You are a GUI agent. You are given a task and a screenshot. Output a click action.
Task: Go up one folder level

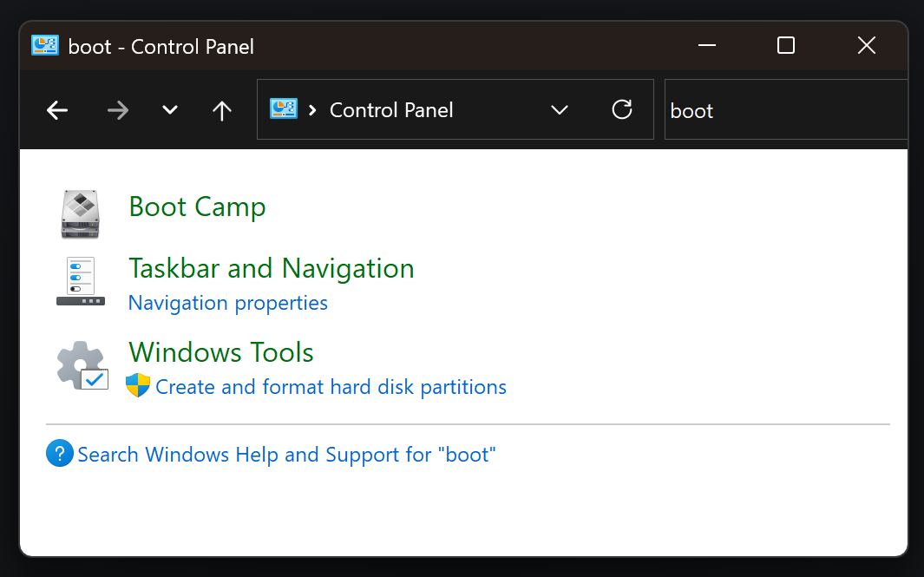click(222, 110)
